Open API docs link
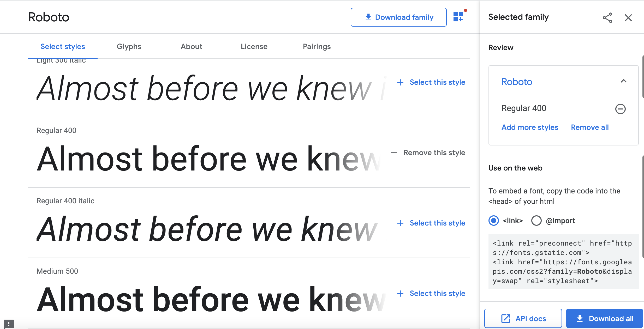Viewport: 644px width, 329px height. click(x=523, y=318)
